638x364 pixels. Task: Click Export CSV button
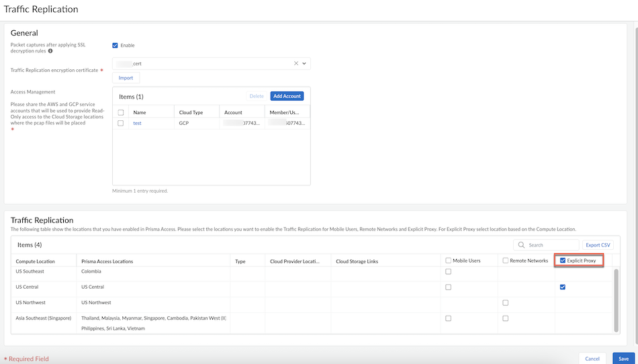pyautogui.click(x=598, y=245)
